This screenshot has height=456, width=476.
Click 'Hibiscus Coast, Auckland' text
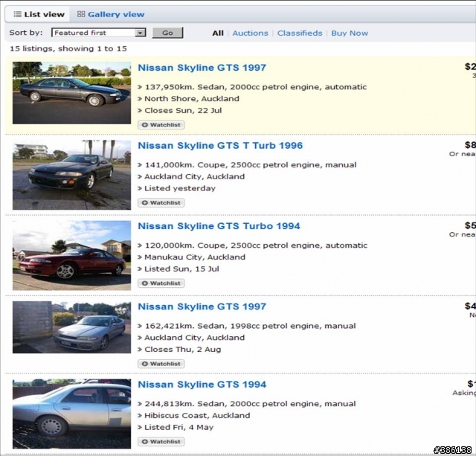197,416
